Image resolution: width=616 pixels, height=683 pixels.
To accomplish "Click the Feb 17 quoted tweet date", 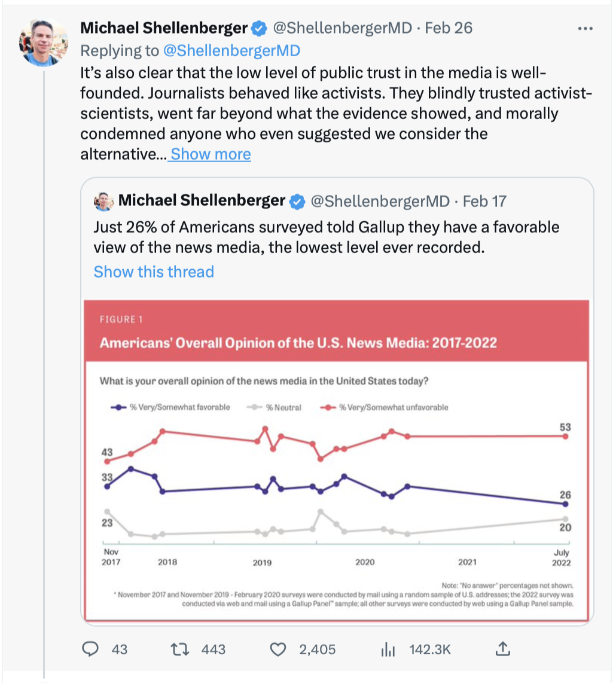I will tap(484, 201).
